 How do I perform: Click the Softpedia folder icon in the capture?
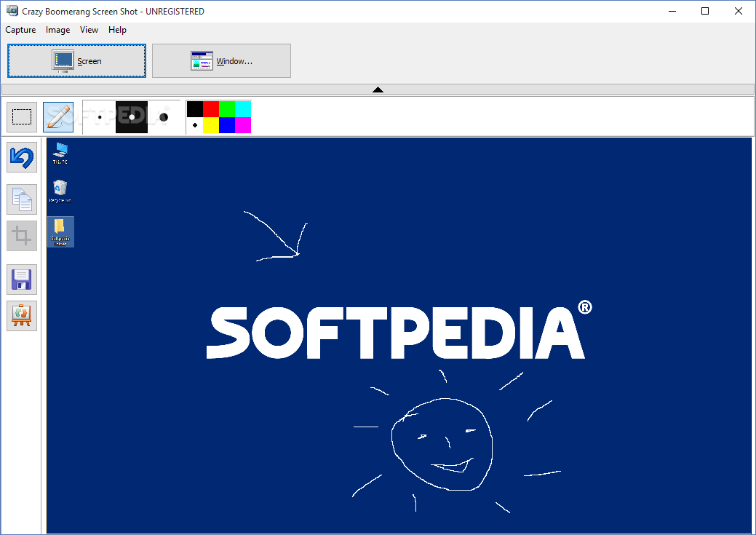(60, 232)
